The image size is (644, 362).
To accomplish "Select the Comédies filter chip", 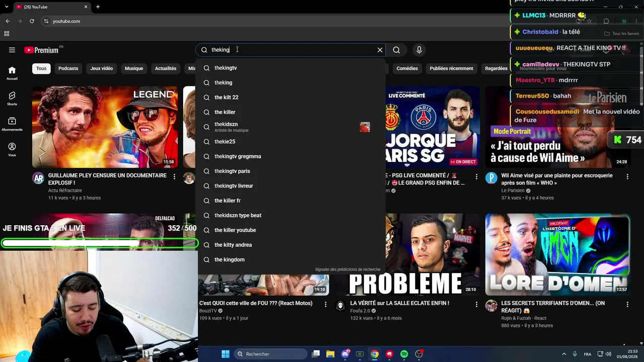I will click(407, 68).
